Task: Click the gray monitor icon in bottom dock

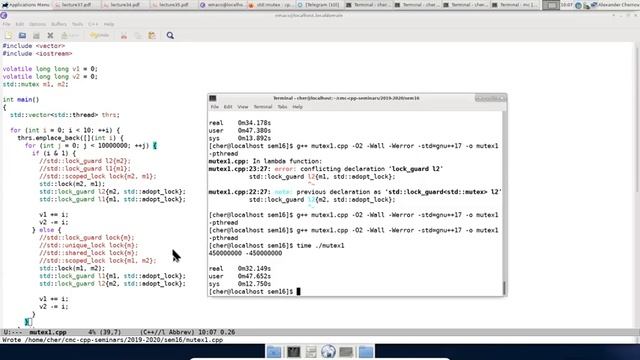Action: 346,352
